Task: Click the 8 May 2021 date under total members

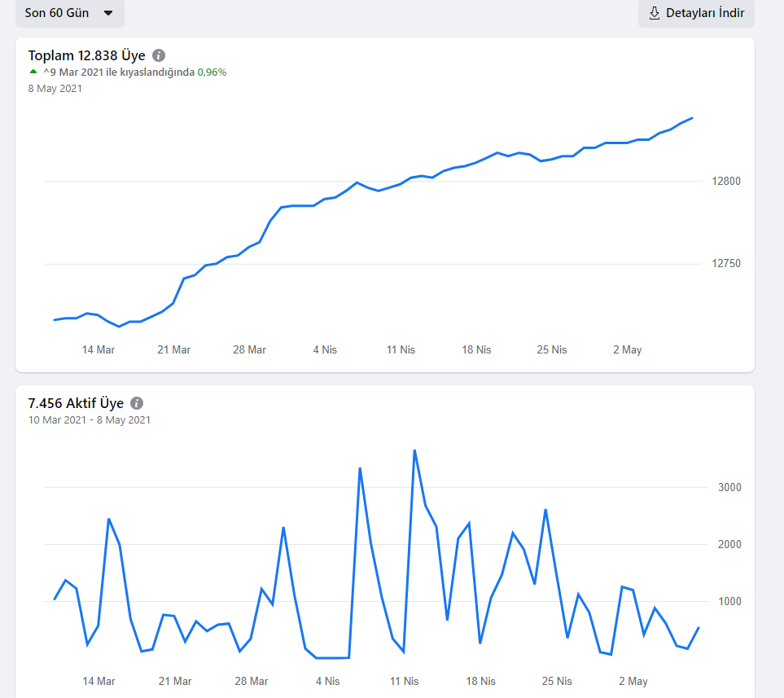Action: (55, 89)
